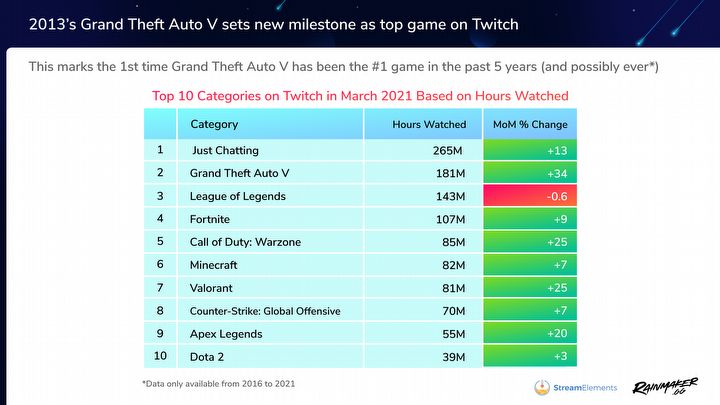Click the League of Legends entry

pos(237,197)
